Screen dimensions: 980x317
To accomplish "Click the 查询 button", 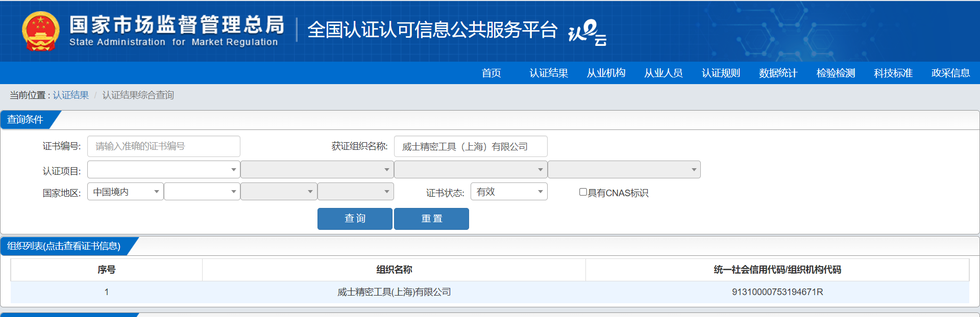I will 355,219.
